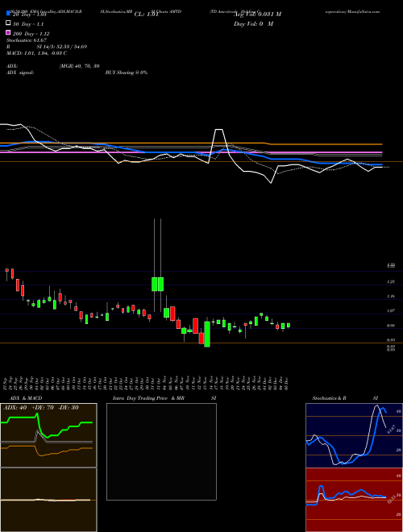Click the 'Stochastics: 61.67' reading

pos(27,40)
